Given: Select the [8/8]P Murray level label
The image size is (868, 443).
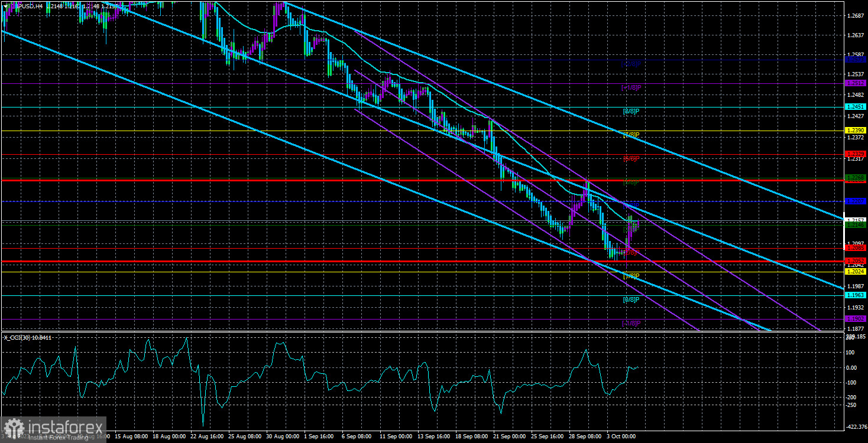Looking at the screenshot, I should point(631,111).
